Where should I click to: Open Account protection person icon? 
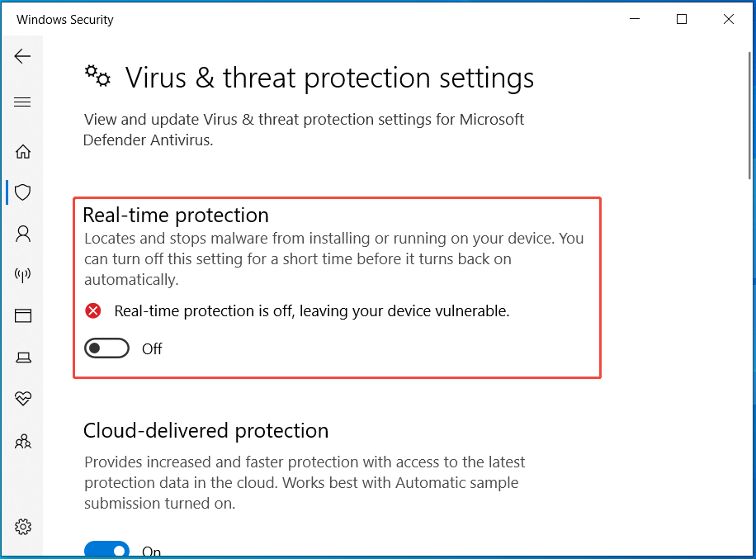(x=23, y=234)
